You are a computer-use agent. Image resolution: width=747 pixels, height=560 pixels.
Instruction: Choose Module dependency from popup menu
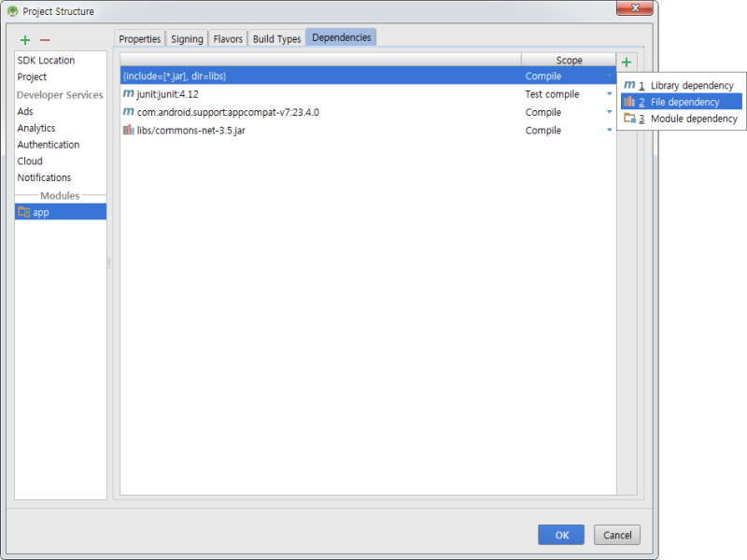(x=682, y=119)
